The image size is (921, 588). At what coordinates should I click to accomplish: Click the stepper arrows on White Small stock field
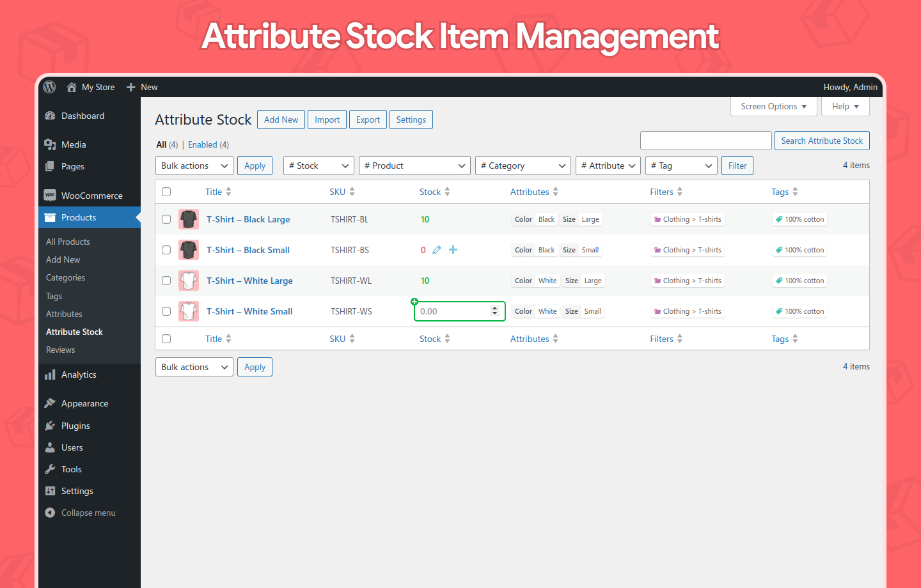tap(495, 311)
